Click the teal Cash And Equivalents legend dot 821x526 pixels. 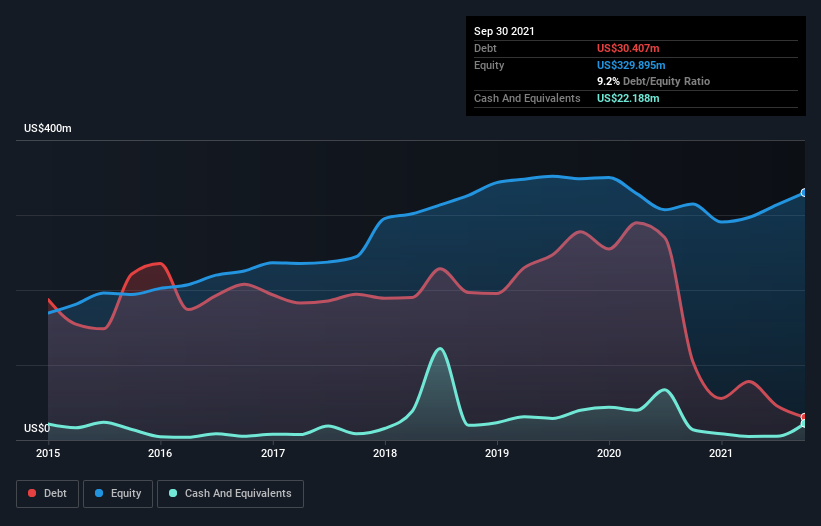pos(173,493)
